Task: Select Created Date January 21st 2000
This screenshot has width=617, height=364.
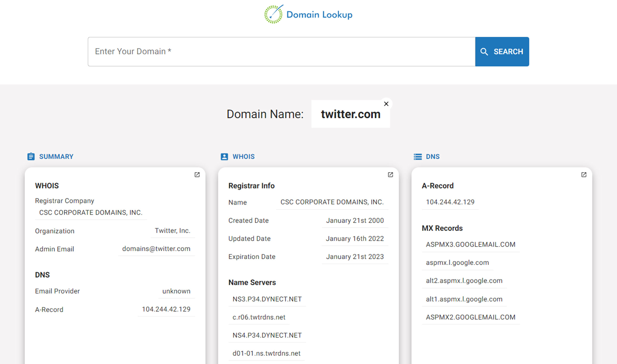Action: point(355,220)
